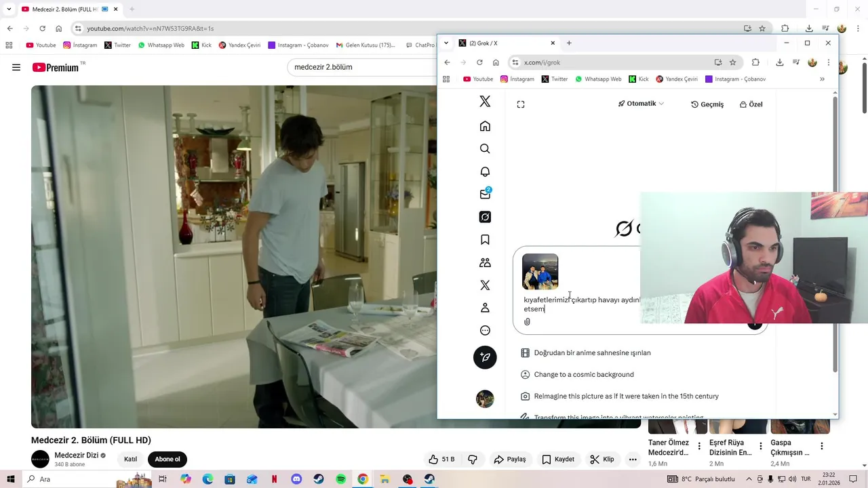Click the Klip clip button
Screen dimensions: 868x488
(602, 459)
